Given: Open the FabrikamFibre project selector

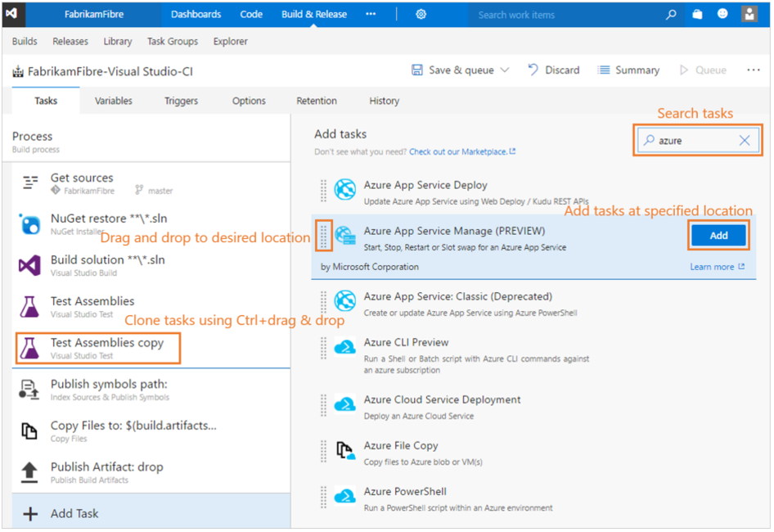Looking at the screenshot, I should (94, 15).
